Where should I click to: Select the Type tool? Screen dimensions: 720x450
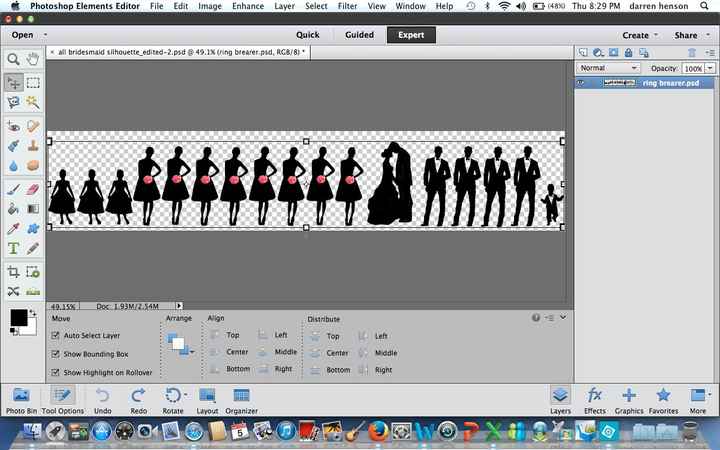coord(13,248)
